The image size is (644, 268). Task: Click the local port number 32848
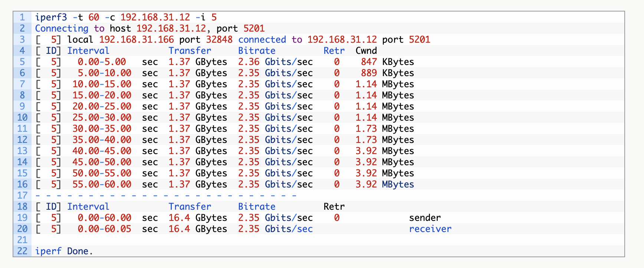[219, 40]
